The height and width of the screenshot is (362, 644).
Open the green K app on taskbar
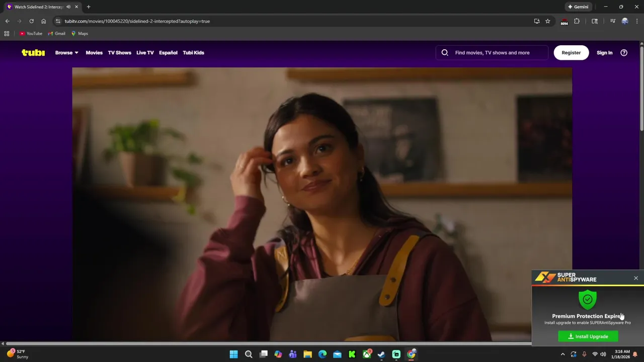coord(352,354)
